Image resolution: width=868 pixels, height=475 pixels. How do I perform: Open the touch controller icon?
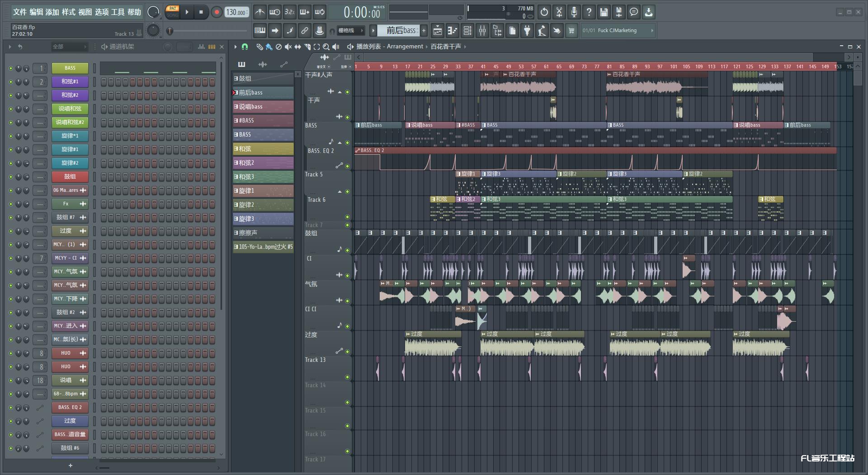[x=557, y=31]
